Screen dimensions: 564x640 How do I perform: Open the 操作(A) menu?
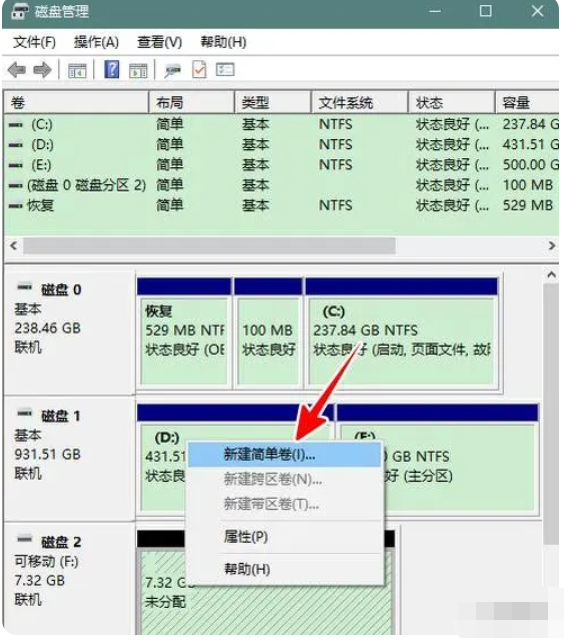[96, 42]
